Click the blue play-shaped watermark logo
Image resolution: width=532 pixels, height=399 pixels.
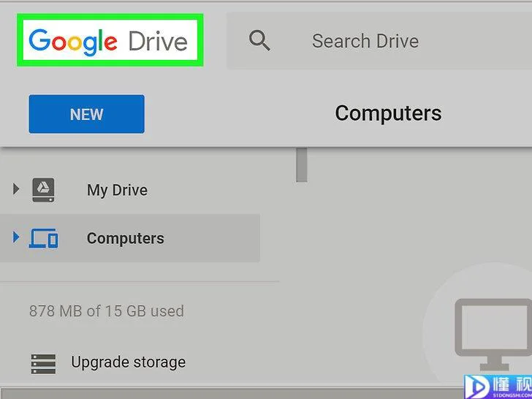(x=477, y=387)
